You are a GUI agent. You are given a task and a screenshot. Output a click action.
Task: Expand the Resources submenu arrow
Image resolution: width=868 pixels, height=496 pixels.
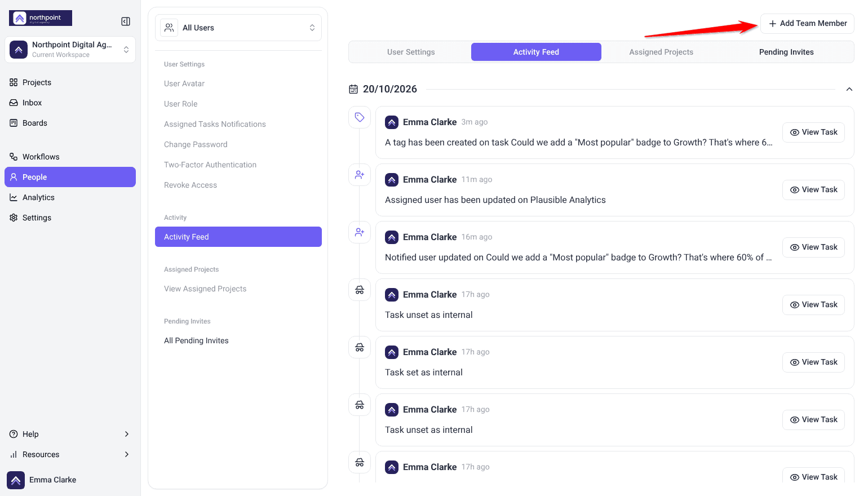point(127,454)
